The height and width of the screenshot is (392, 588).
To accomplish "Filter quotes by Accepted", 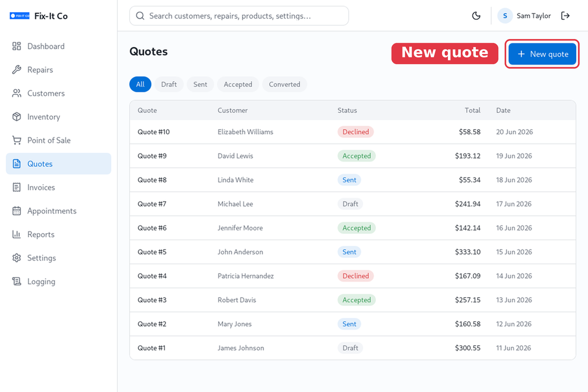I will 238,84.
